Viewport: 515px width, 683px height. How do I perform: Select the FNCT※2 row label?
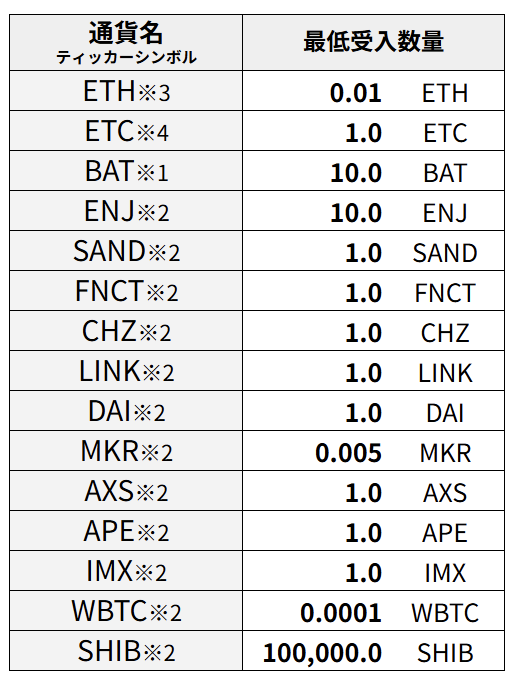coord(126,291)
